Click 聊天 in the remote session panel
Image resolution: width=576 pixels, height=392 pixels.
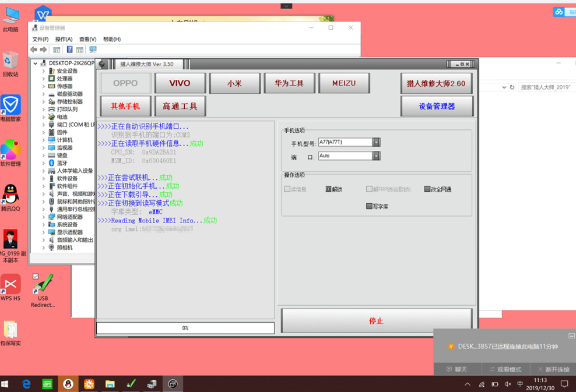click(457, 369)
